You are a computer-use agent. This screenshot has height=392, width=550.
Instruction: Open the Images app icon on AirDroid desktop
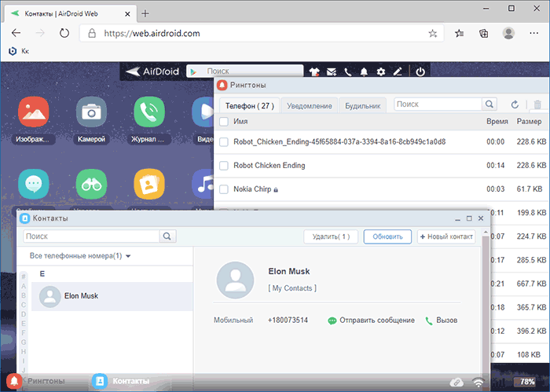(x=33, y=112)
